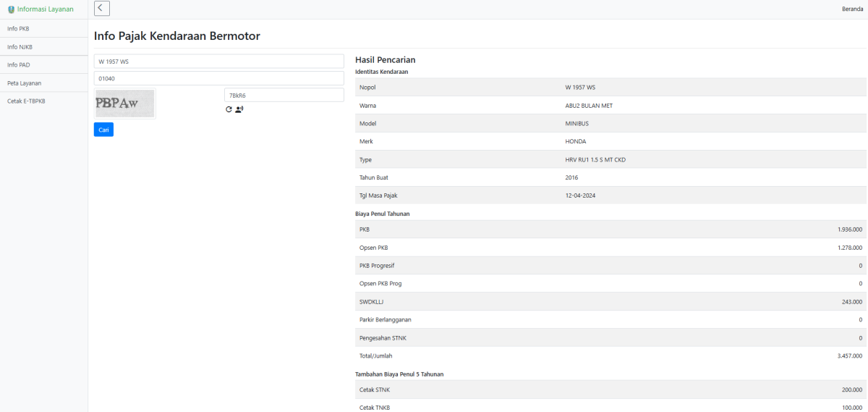Image resolution: width=868 pixels, height=412 pixels.
Task: Select Info PAD menu item
Action: (x=19, y=65)
